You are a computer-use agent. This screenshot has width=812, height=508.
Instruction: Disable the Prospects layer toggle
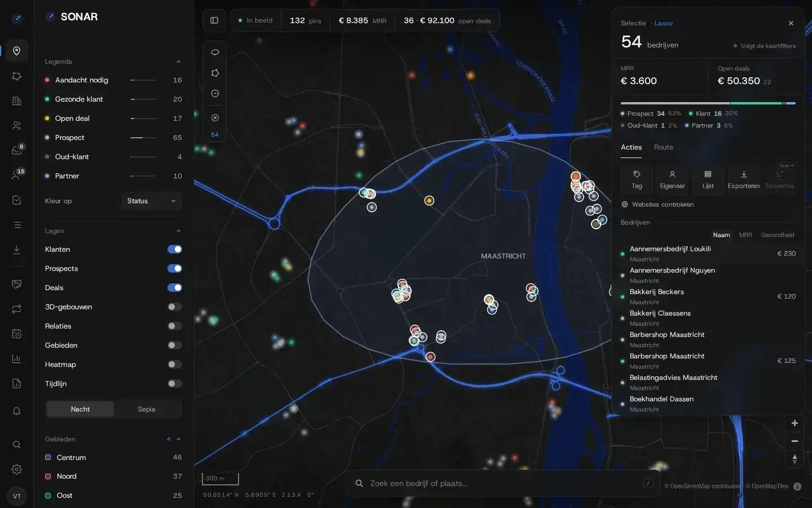pos(175,269)
